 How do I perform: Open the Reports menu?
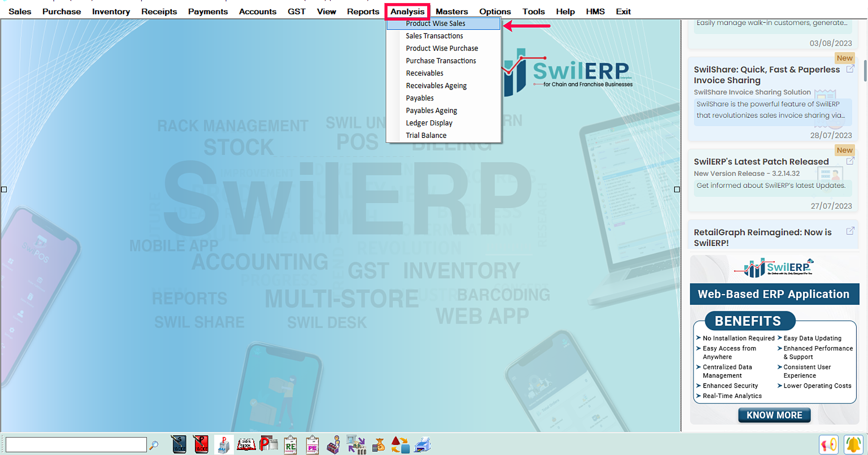point(363,11)
